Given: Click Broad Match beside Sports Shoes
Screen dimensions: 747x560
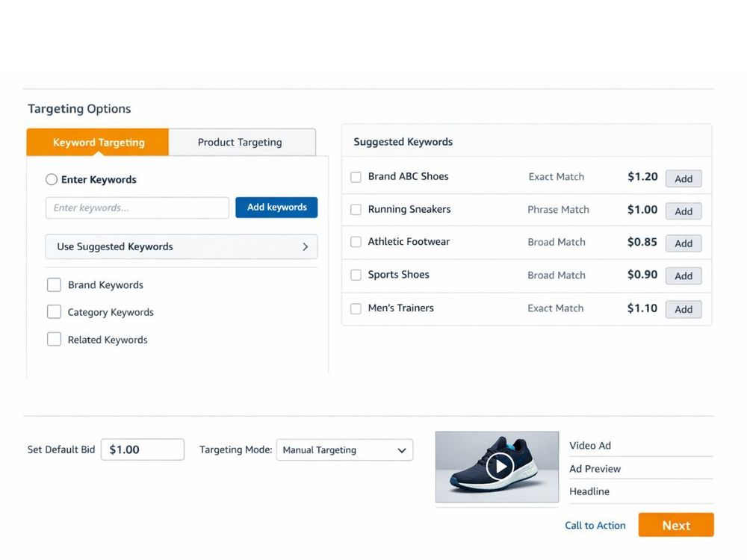Looking at the screenshot, I should (x=557, y=276).
